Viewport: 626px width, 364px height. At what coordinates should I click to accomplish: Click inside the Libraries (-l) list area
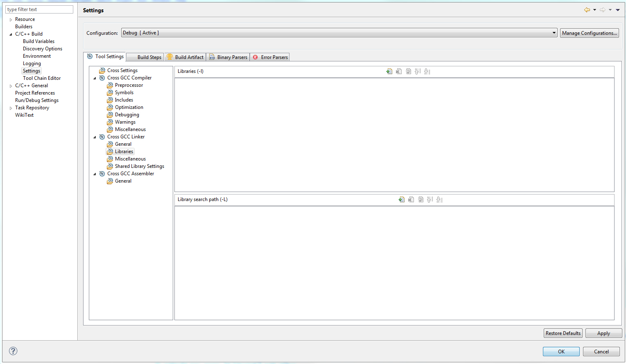tap(394, 135)
